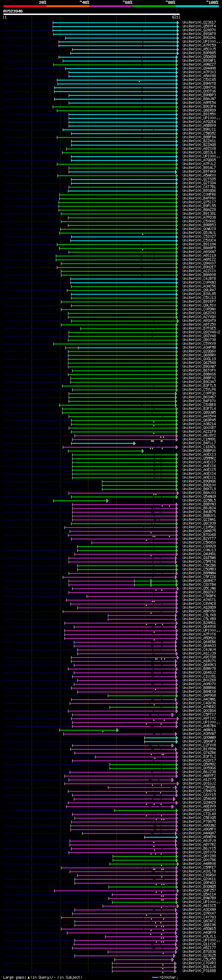Select hit UniRef100_Q6ERD9
The height and width of the screenshot is (980, 222).
point(199,110)
